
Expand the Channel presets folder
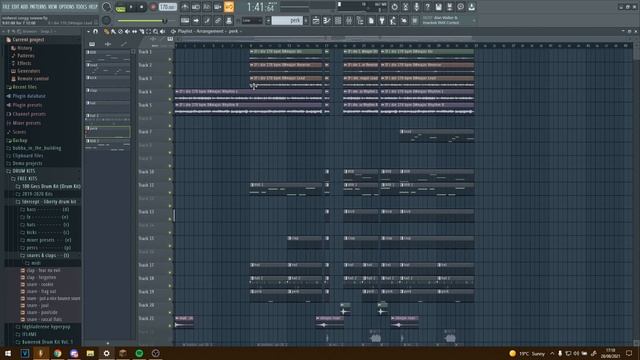pos(29,114)
